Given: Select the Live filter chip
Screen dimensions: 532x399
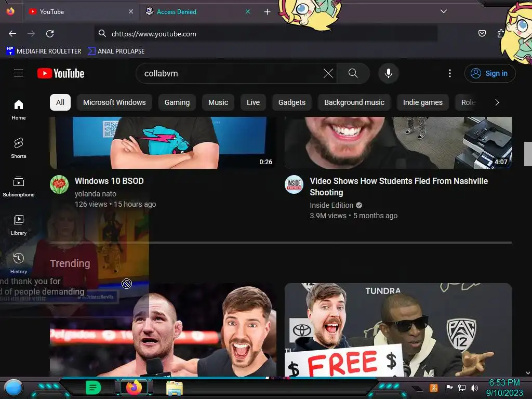Looking at the screenshot, I should 253,102.
